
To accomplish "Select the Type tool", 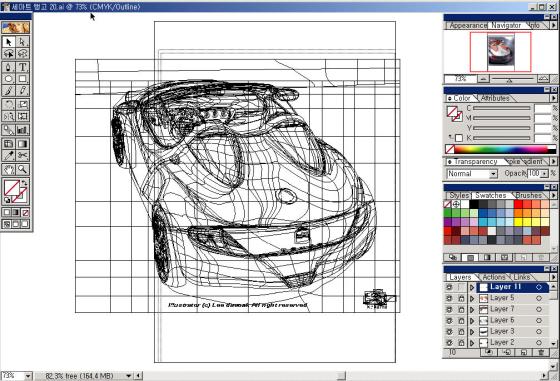I will (x=22, y=67).
